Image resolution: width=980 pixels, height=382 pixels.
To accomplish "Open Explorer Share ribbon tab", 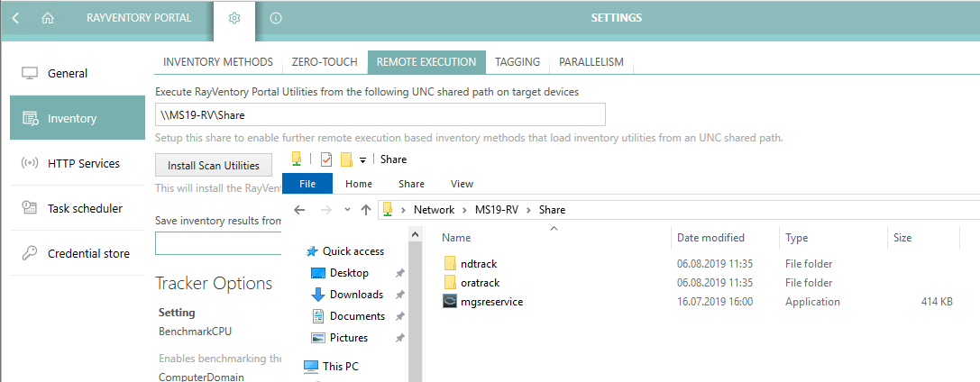I will coord(411,184).
